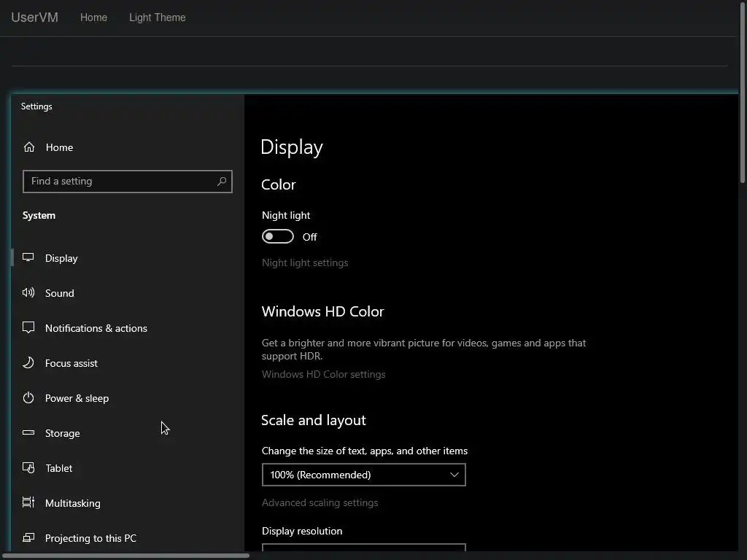
Task: Click the Storage drive icon
Action: pos(28,432)
